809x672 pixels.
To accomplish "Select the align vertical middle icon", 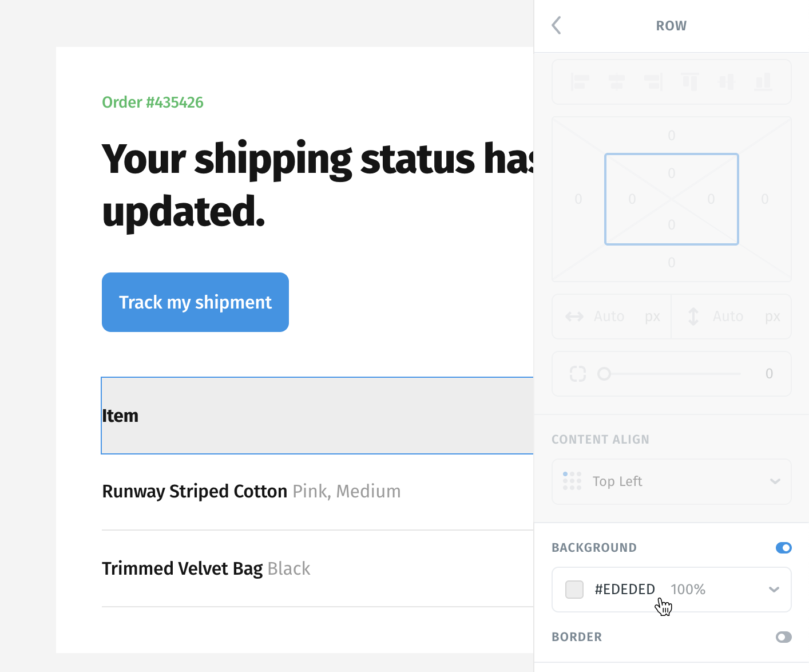I will point(727,82).
